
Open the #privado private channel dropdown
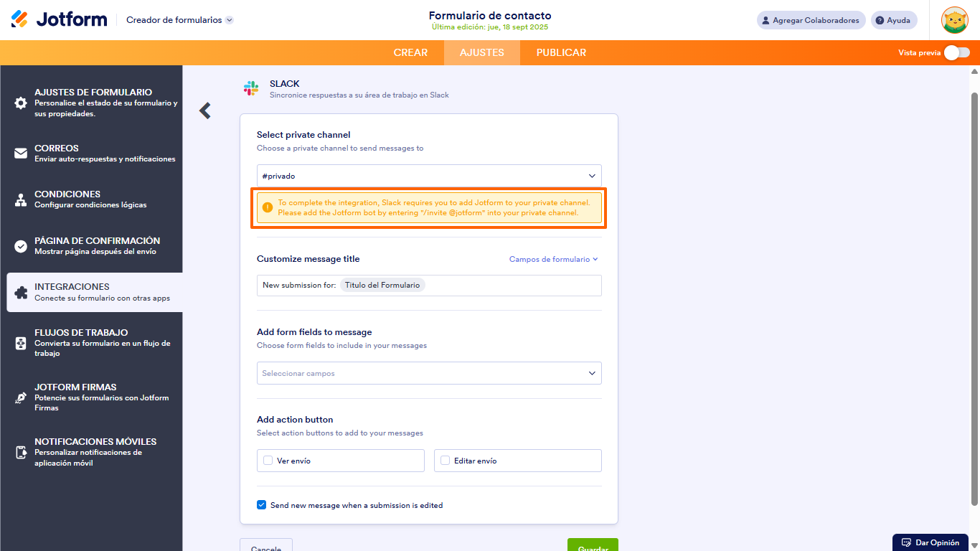tap(429, 175)
